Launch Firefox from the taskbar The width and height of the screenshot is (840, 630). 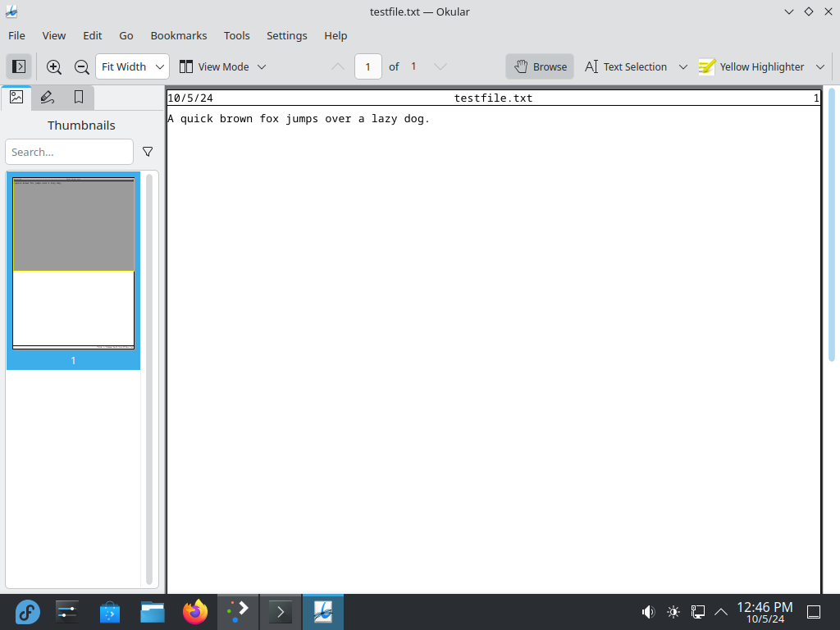pos(195,612)
